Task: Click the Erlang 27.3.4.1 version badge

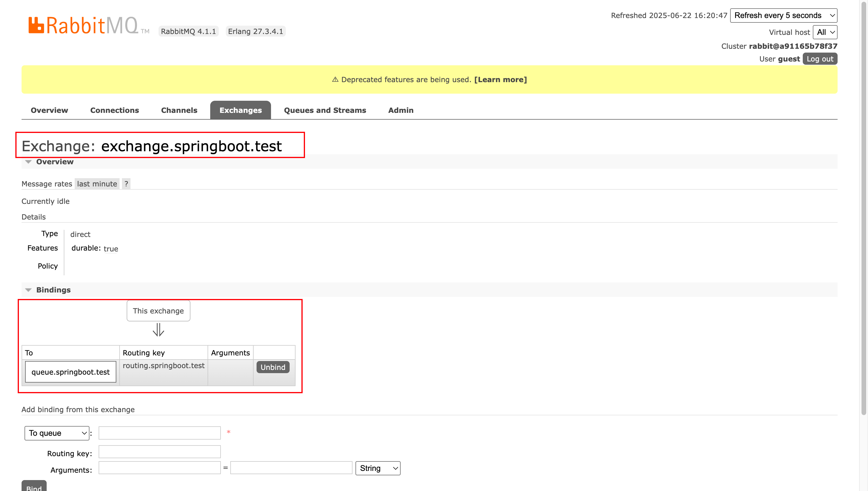Action: pos(256,31)
